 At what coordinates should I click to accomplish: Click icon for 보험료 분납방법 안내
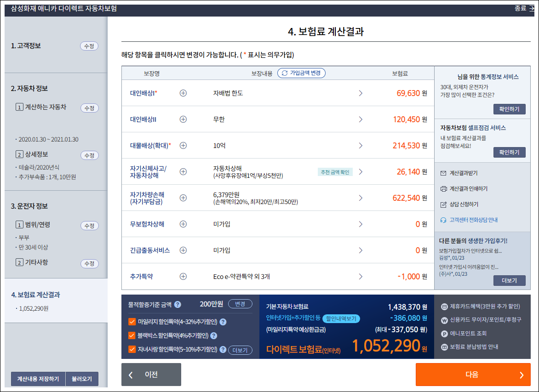point(444,347)
